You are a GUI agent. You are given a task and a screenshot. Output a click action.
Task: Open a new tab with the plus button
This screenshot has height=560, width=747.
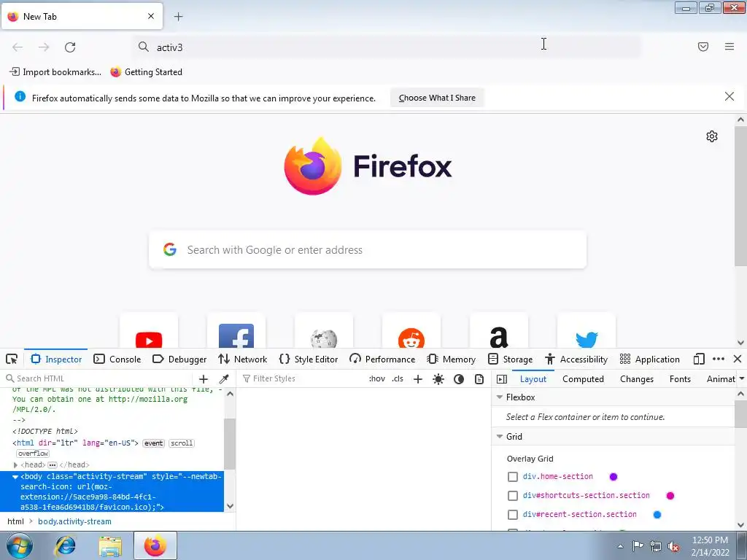(x=178, y=17)
